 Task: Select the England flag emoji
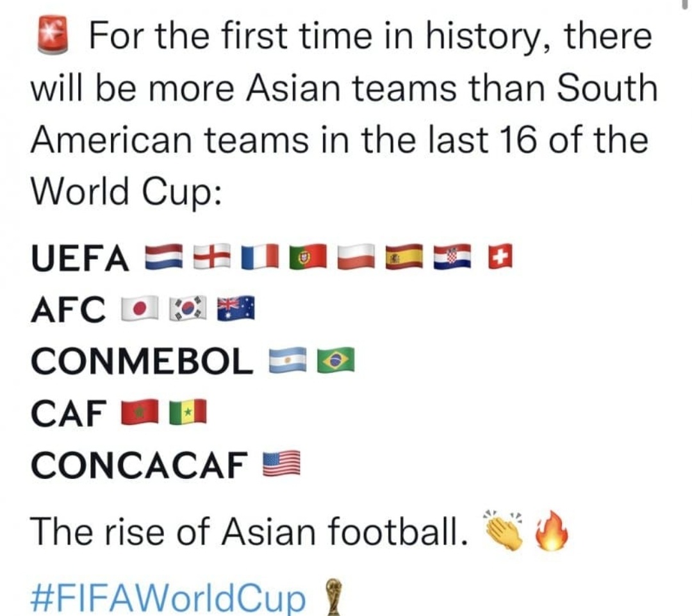212,256
